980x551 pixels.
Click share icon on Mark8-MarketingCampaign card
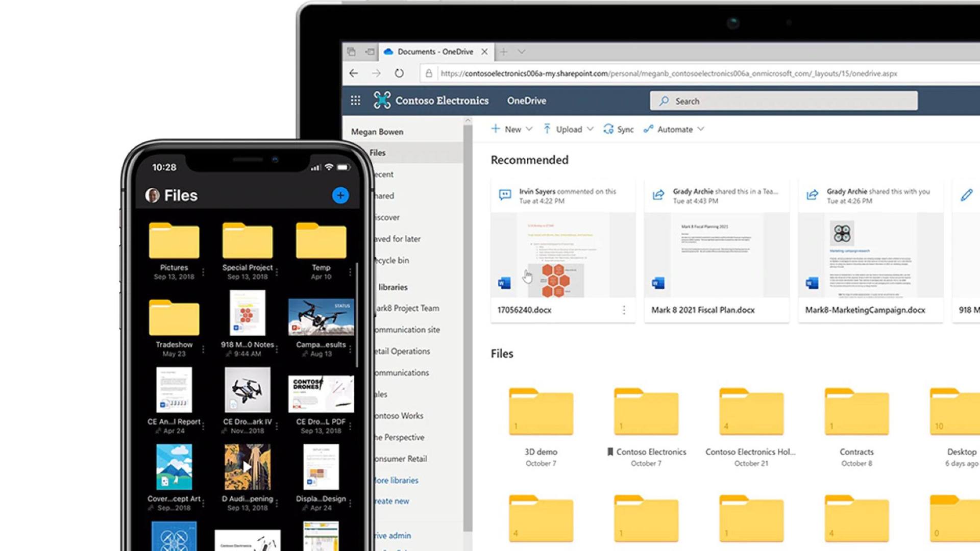(812, 195)
